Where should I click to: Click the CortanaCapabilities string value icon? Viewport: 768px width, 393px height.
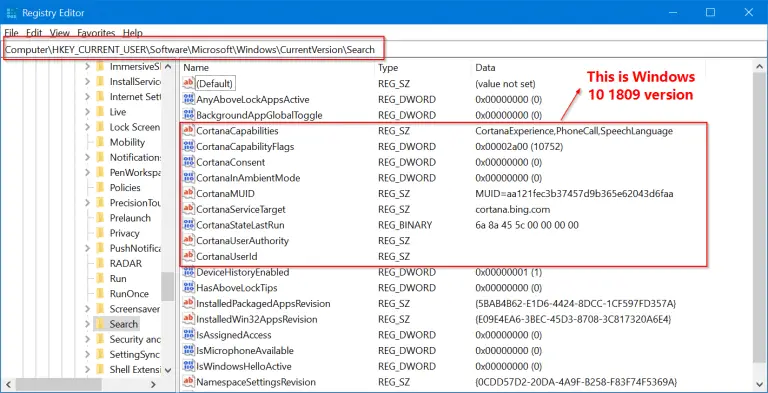[189, 131]
